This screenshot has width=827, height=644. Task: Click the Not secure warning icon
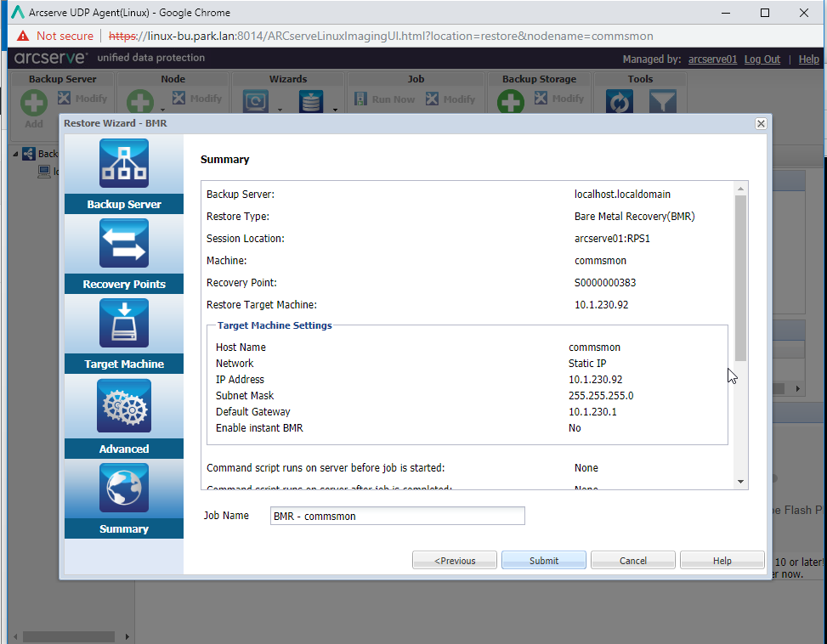coord(23,36)
